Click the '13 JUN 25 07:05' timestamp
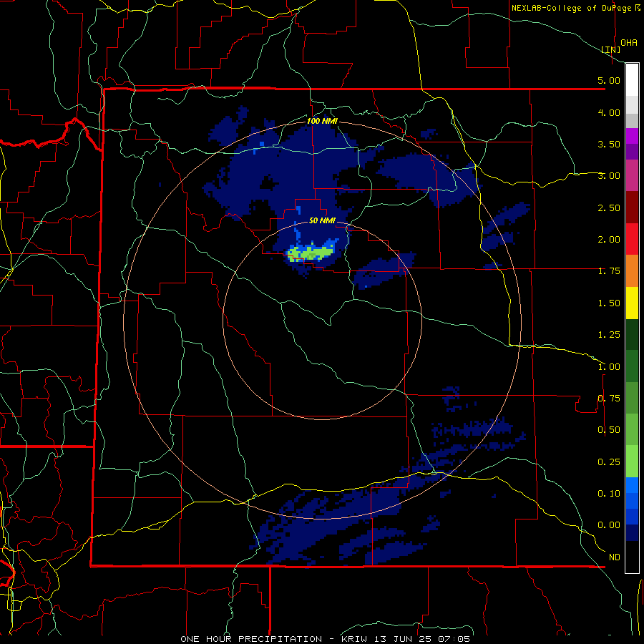The height and width of the screenshot is (644, 644). (422, 639)
